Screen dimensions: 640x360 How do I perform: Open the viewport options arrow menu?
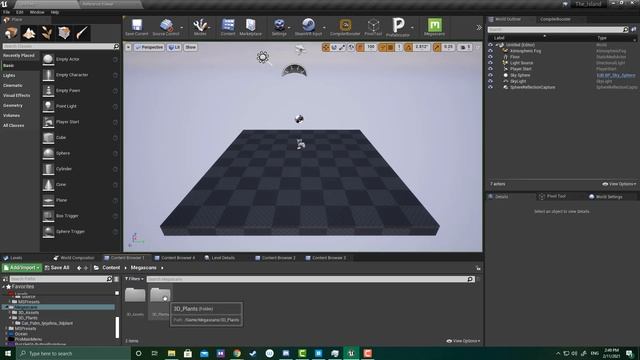[128, 47]
